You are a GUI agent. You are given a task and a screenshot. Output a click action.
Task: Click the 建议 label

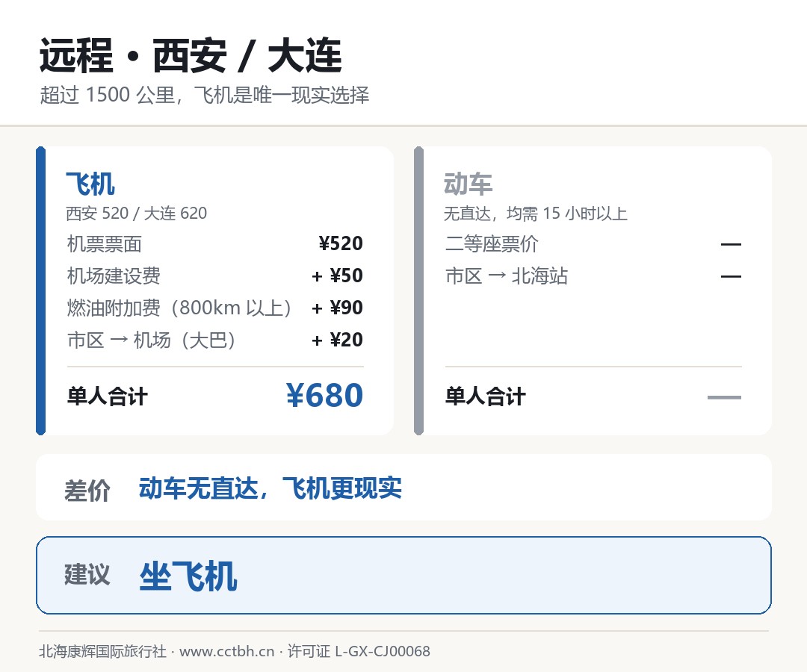tap(87, 574)
